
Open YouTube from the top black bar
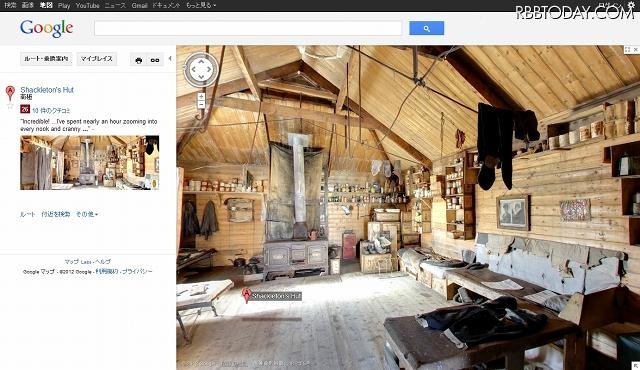[87, 5]
